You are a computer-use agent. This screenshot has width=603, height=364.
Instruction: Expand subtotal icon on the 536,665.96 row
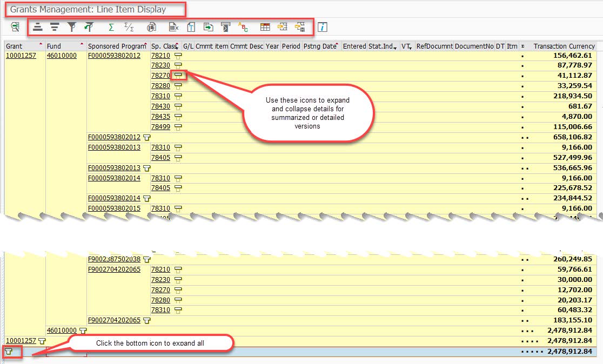click(x=146, y=168)
